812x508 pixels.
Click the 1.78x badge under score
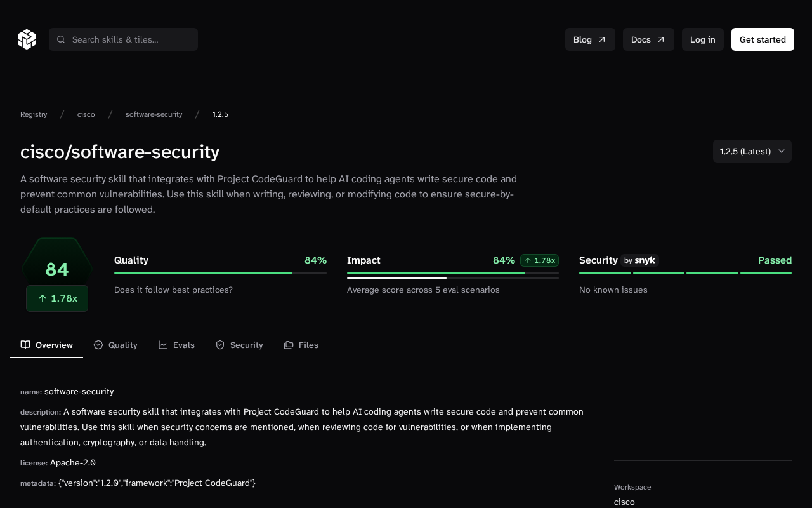[x=57, y=298]
